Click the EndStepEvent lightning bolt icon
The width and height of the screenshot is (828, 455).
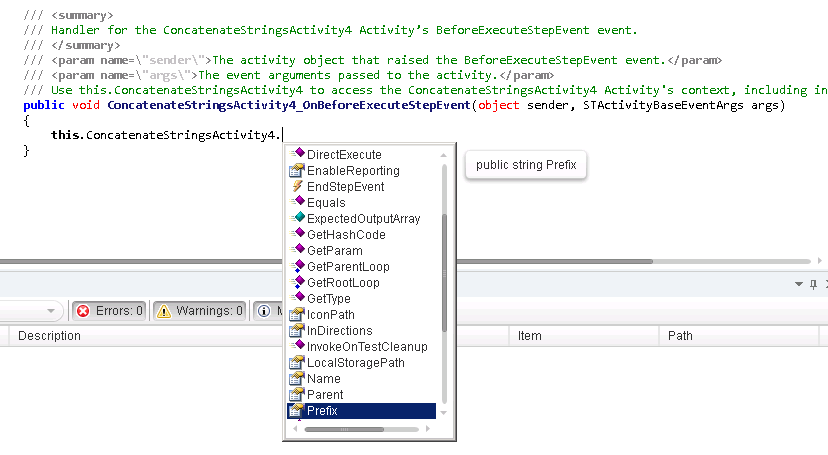click(296, 187)
